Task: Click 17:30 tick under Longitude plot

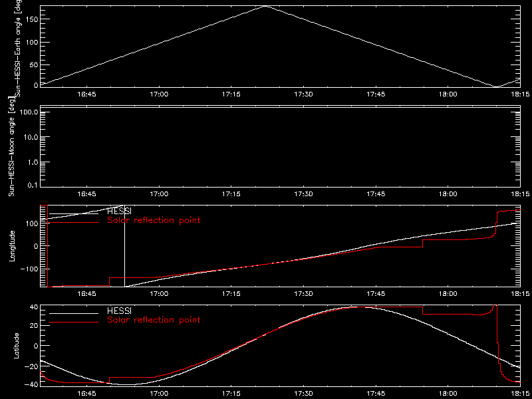Action: pos(303,294)
